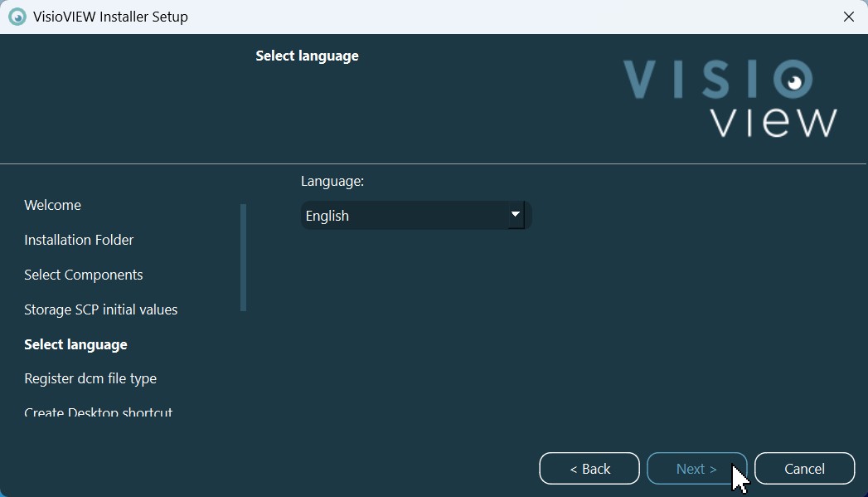Open the English language combo box
868x497 pixels.
point(406,216)
